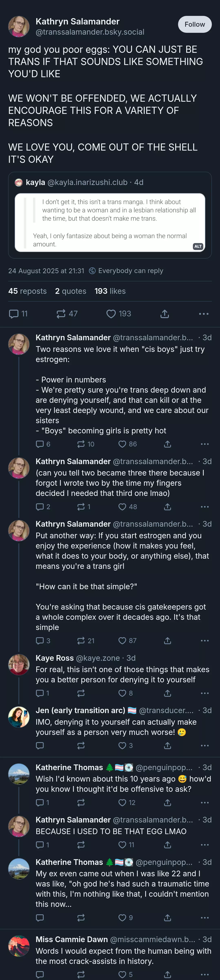This screenshot has height=980, width=220.
Task: Repost the 'Put another way' reply with 21 reposts
Action: pos(86,641)
